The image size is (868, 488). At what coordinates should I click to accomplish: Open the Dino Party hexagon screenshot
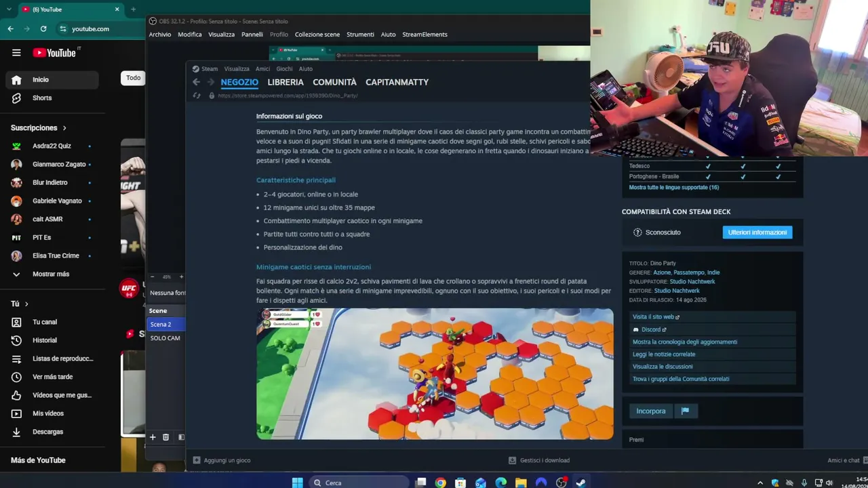coord(435,374)
